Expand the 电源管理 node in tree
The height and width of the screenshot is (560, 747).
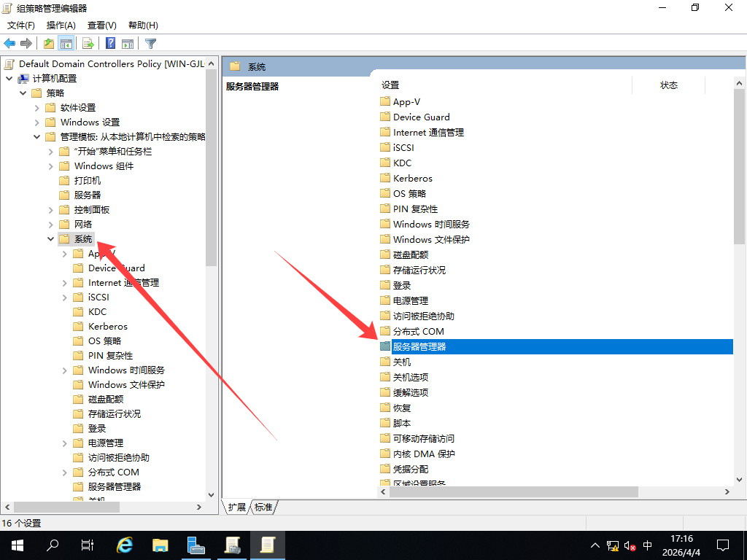point(65,443)
